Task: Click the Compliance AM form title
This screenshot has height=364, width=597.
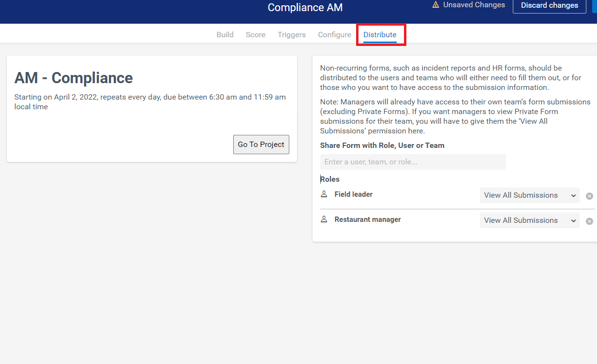Action: point(305,8)
